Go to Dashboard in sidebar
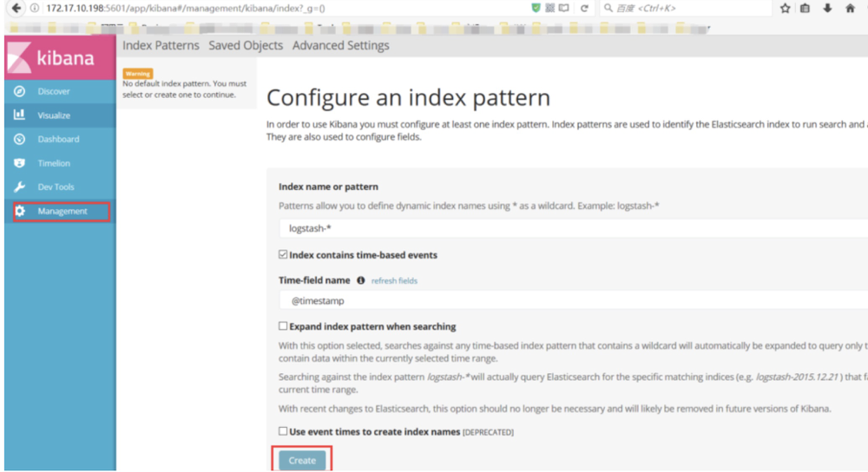The image size is (868, 472). (x=60, y=139)
